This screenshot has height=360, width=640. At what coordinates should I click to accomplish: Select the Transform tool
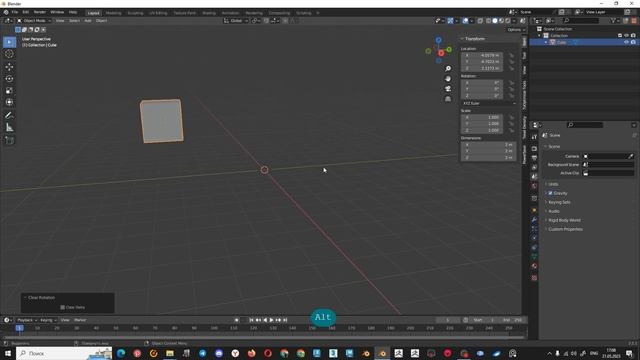click(9, 102)
